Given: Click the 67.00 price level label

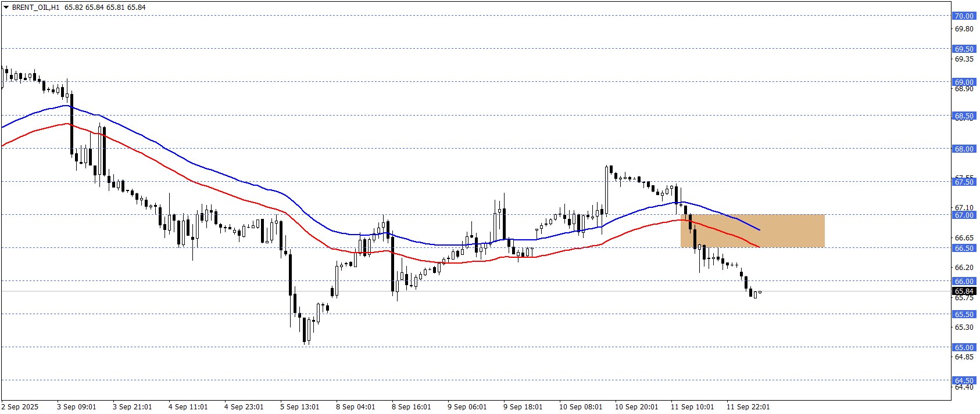Looking at the screenshot, I should pyautogui.click(x=964, y=215).
